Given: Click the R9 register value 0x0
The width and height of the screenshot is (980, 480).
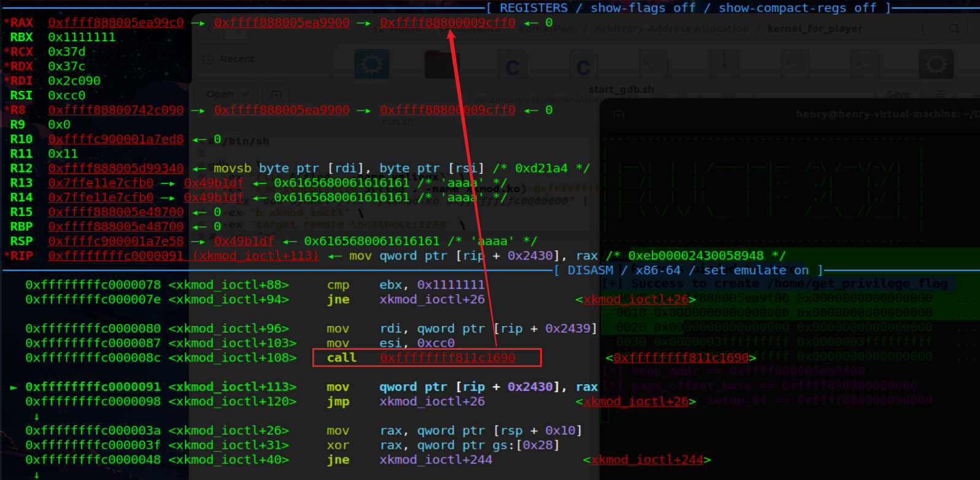Looking at the screenshot, I should pos(60,125).
